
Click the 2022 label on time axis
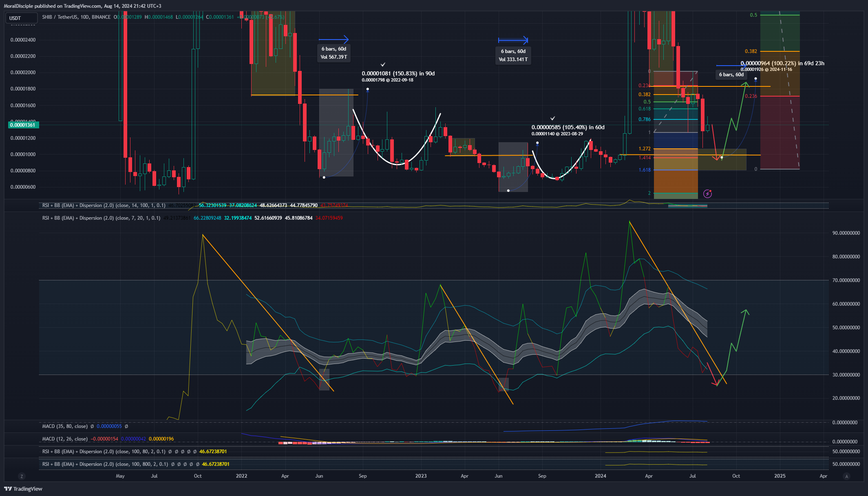point(241,476)
